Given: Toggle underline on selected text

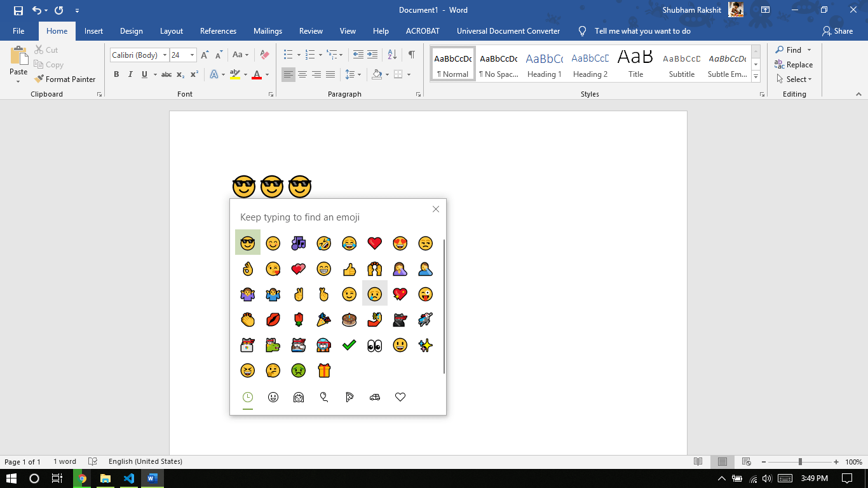Looking at the screenshot, I should [x=144, y=74].
